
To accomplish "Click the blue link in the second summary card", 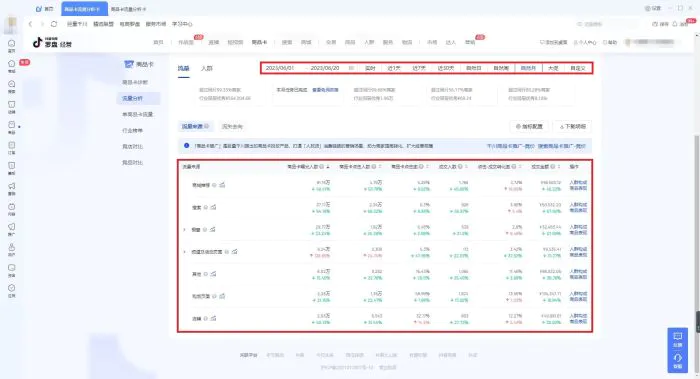I will pos(325,90).
